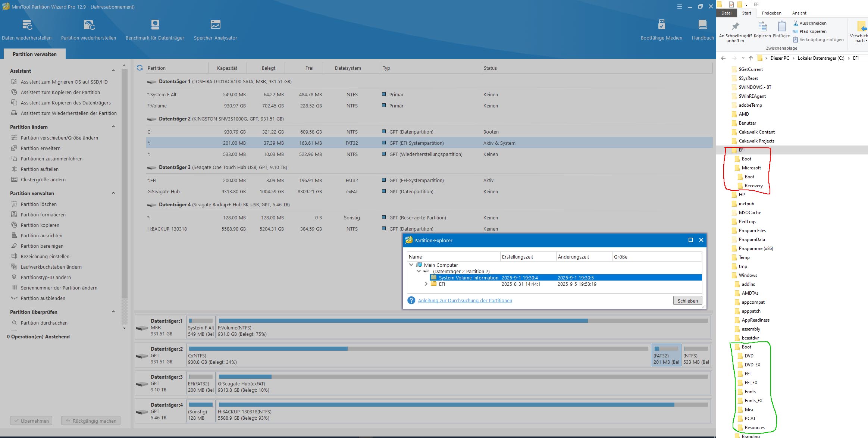868x438 pixels.
Task: Open the Speicher-Analysator tool
Action: [216, 25]
